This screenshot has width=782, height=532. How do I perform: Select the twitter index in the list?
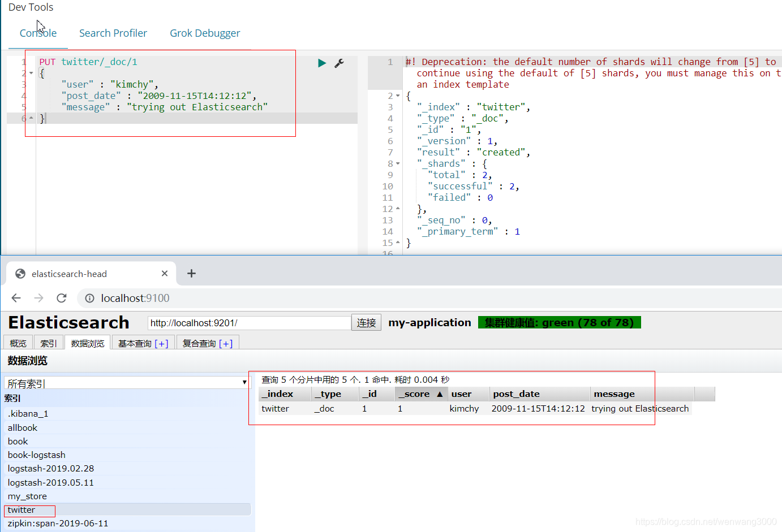point(127,510)
